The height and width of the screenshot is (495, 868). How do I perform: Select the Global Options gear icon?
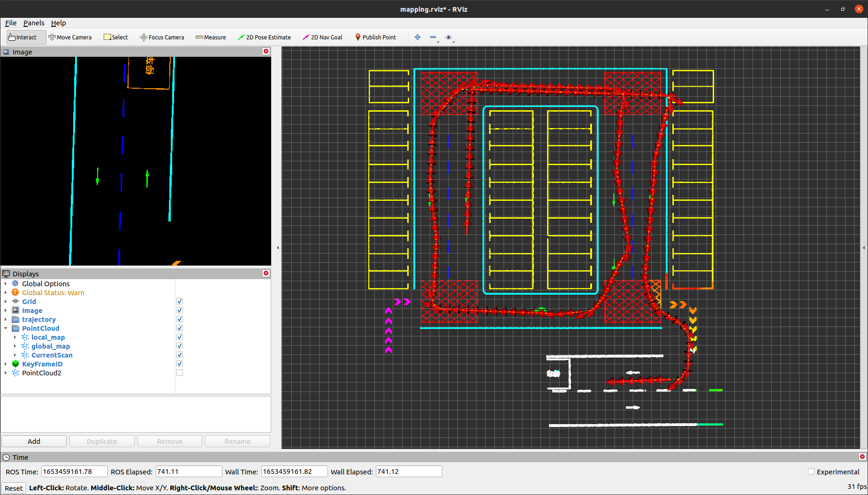pyautogui.click(x=15, y=283)
